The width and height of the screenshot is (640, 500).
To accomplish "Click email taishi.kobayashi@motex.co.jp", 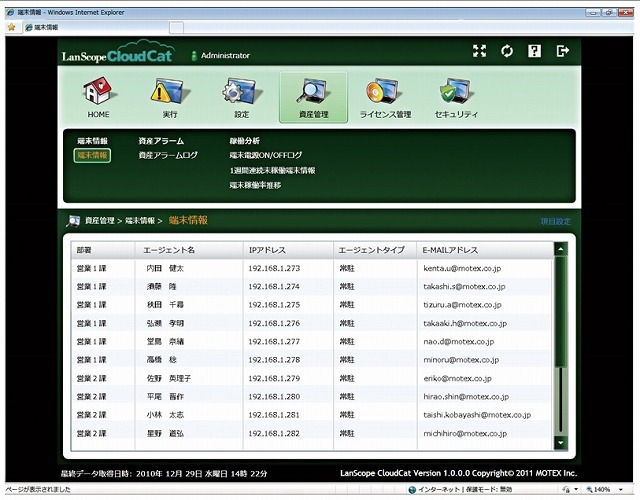I will [477, 415].
